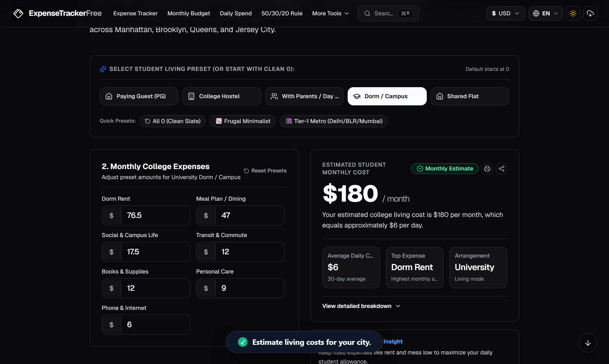This screenshot has height=364, width=609.
Task: Click the Dorm Rent amount field
Action: [x=146, y=215]
